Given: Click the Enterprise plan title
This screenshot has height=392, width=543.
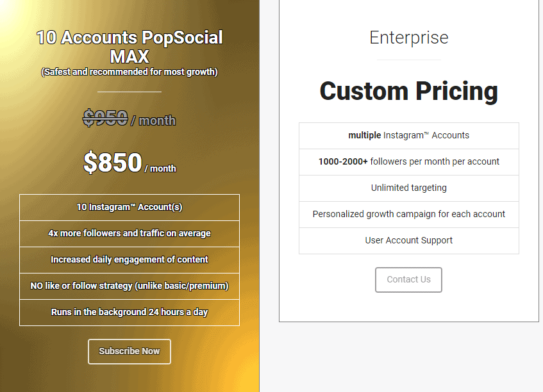Looking at the screenshot, I should point(408,37).
